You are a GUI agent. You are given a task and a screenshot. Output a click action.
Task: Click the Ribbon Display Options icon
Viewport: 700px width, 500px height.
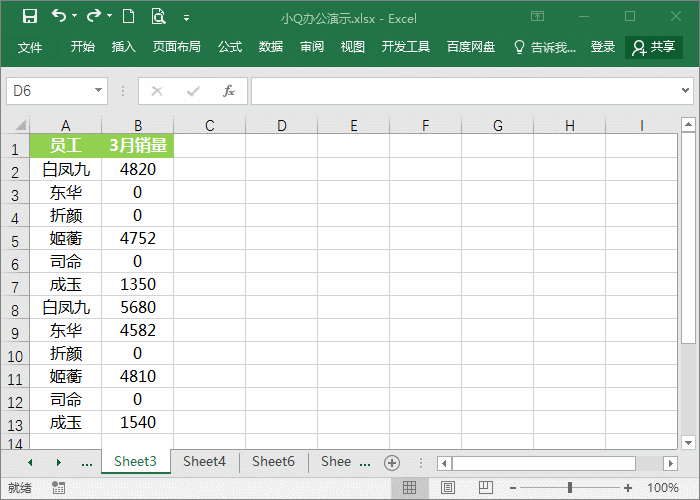pyautogui.click(x=538, y=17)
